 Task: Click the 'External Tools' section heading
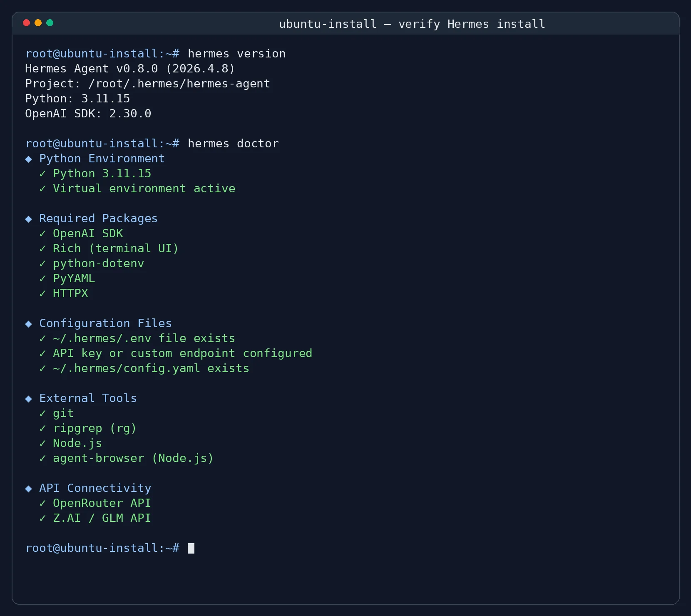pyautogui.click(x=88, y=398)
